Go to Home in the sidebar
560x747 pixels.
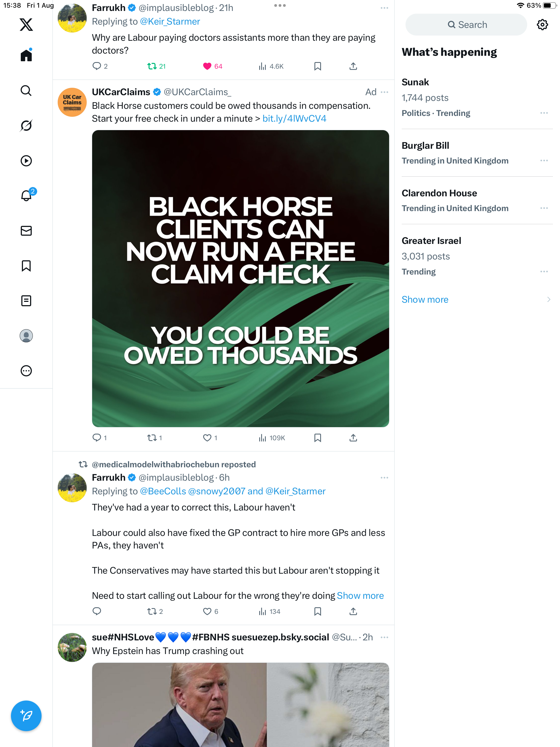coord(26,56)
